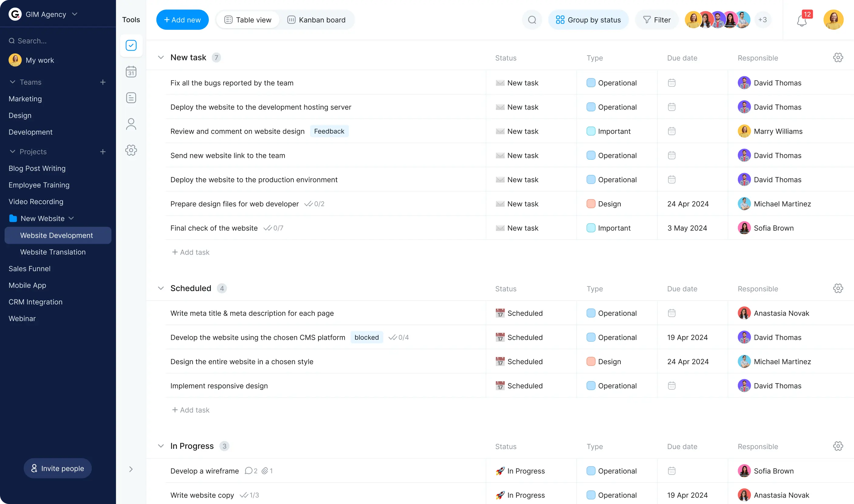Set due date for Write meta title task

[x=671, y=313]
